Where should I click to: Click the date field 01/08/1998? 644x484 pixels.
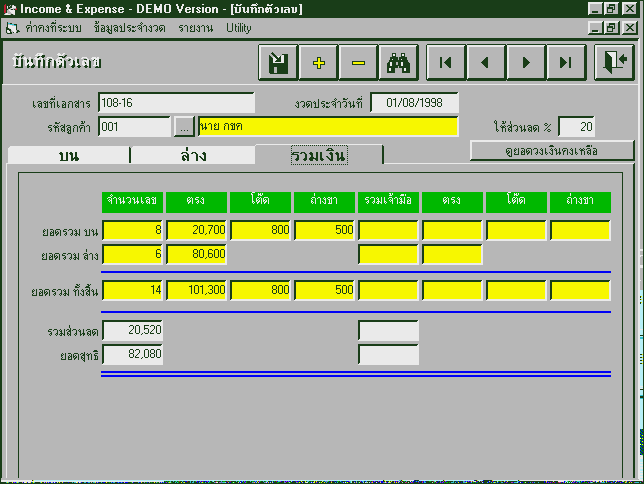coord(414,103)
